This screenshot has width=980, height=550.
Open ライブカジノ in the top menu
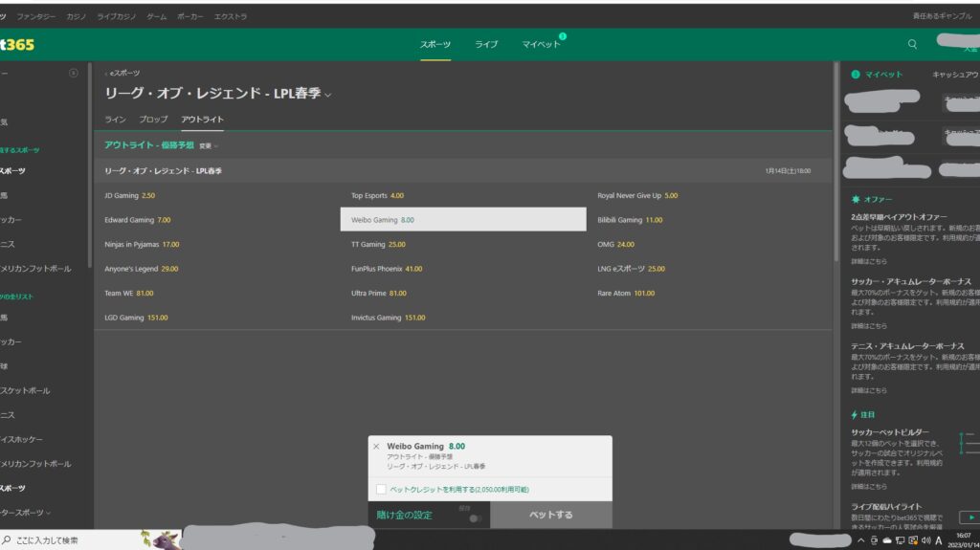pyautogui.click(x=116, y=17)
